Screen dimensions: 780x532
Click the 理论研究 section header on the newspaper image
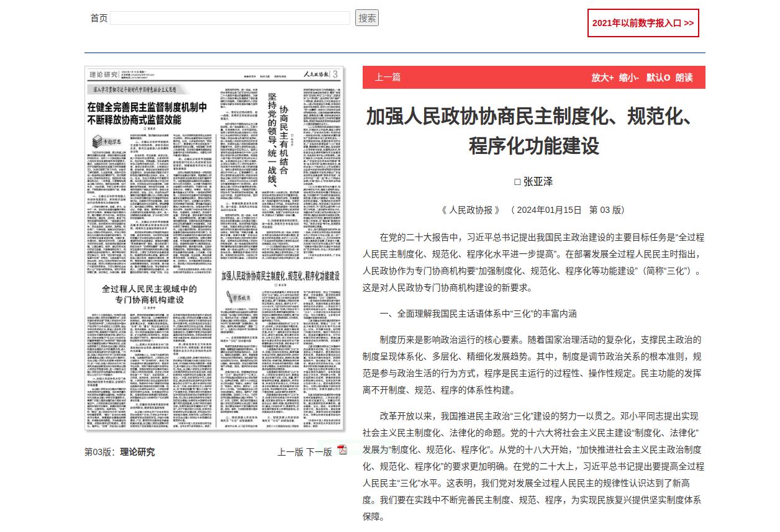(103, 75)
